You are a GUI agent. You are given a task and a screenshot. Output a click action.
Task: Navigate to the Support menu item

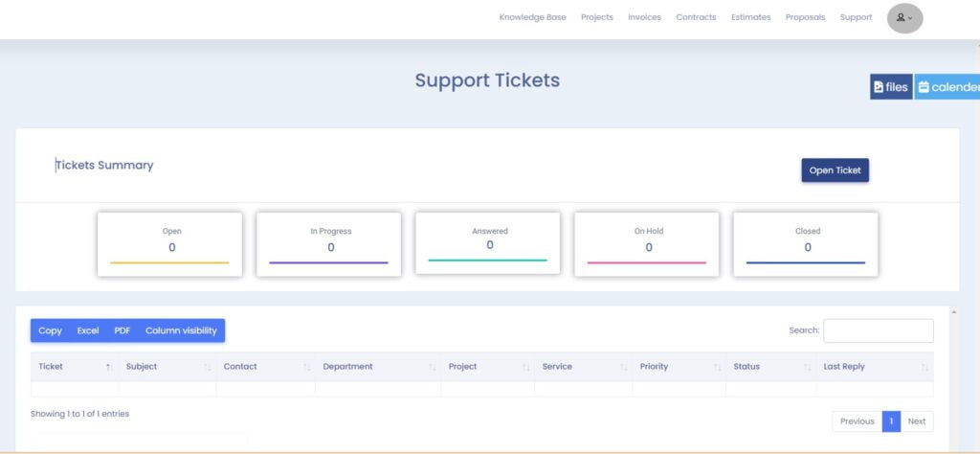point(856,17)
